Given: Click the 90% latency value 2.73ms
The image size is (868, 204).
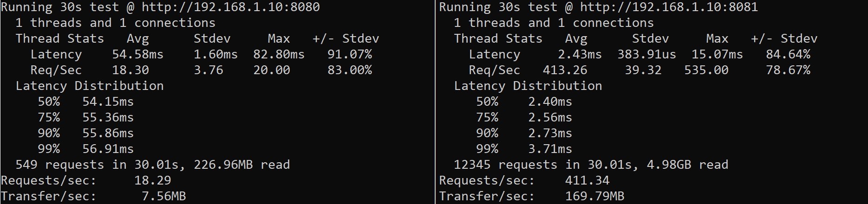Looking at the screenshot, I should click(550, 134).
